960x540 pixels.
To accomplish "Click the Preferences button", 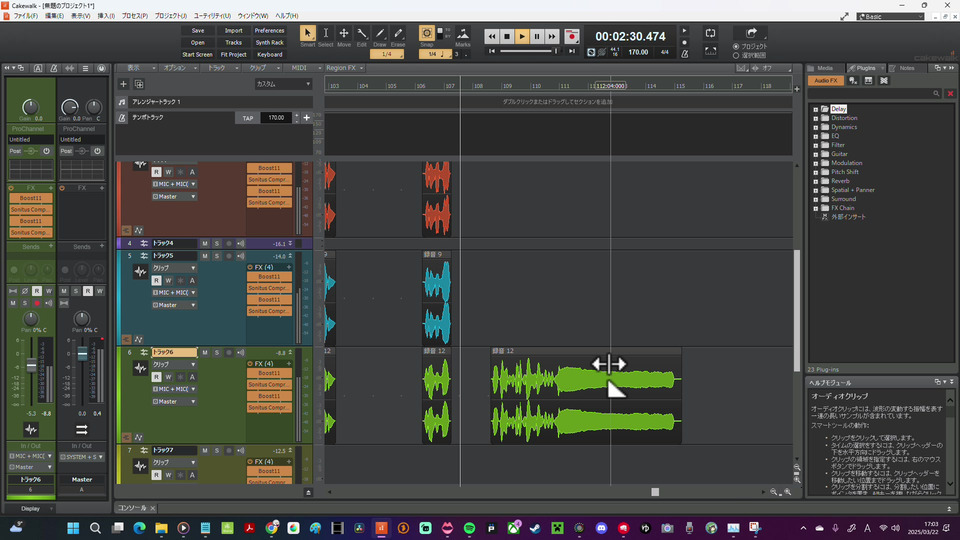I will tap(269, 31).
